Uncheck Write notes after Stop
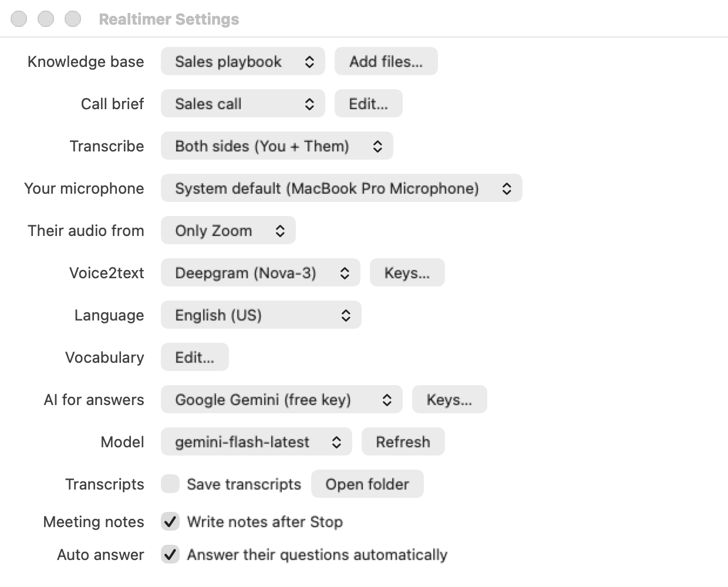728x587 pixels. [x=170, y=522]
